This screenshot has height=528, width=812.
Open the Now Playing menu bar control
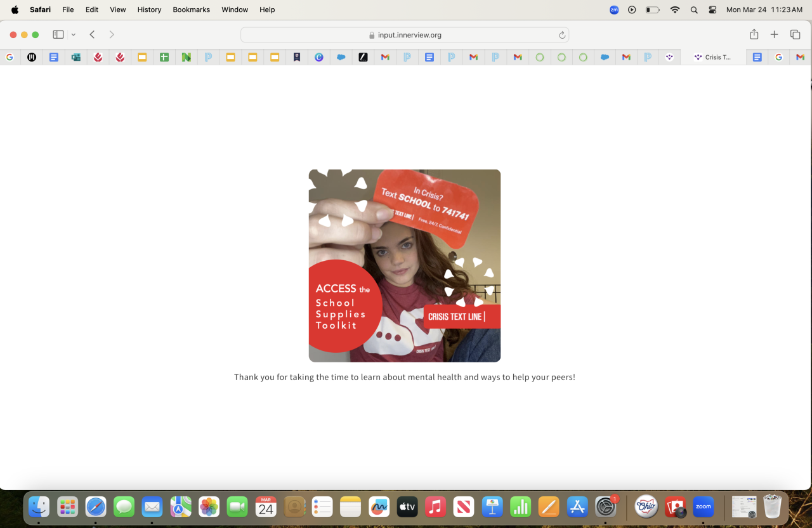pyautogui.click(x=632, y=10)
